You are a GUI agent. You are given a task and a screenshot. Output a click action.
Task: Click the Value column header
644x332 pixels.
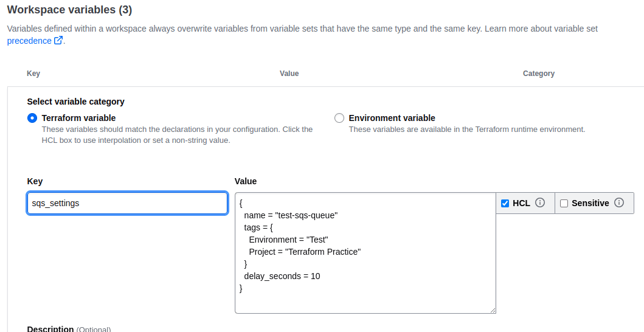(x=289, y=74)
